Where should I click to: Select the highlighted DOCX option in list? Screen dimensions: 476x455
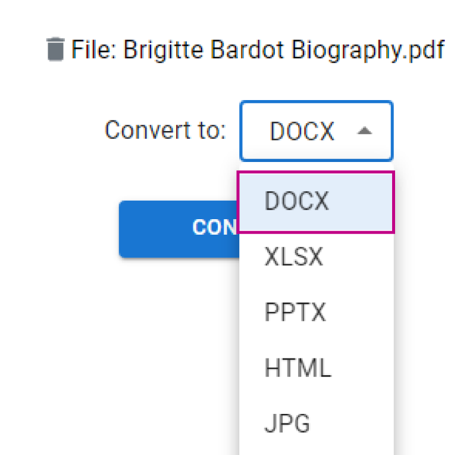(x=315, y=202)
